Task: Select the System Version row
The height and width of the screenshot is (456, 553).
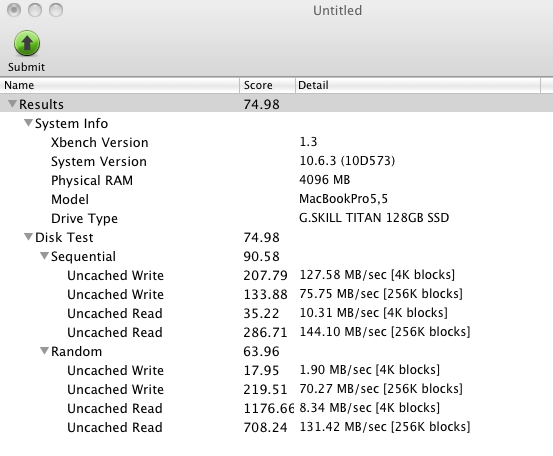Action: (276, 161)
